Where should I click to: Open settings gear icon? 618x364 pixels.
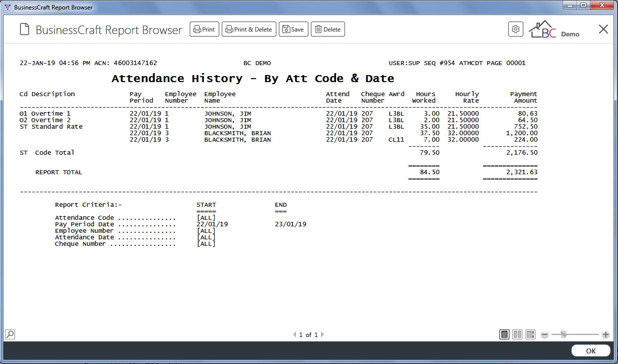pyautogui.click(x=515, y=30)
